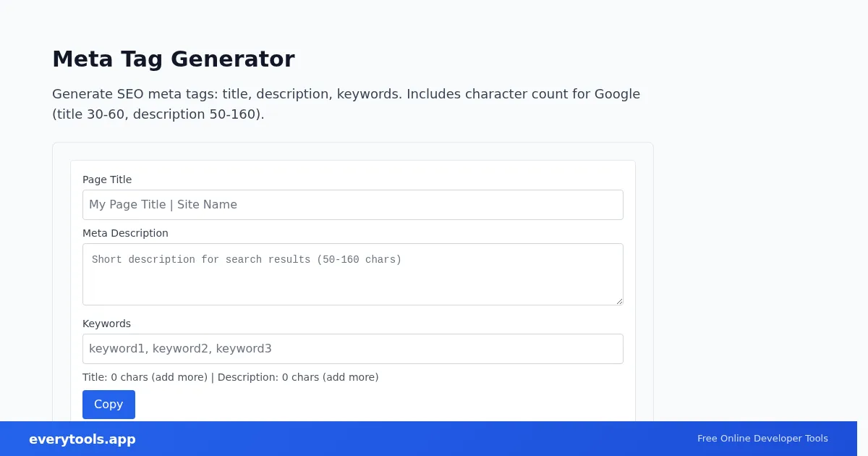Click the Meta Description textarea resize handle
Screen dimensions: 868x456
(618, 300)
